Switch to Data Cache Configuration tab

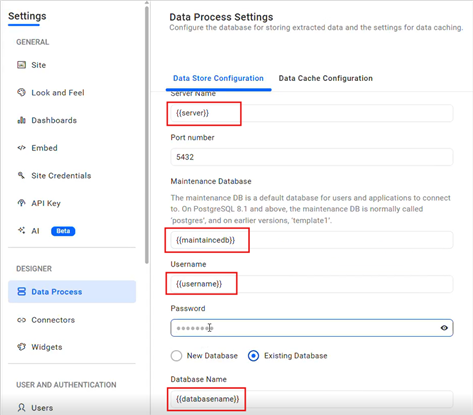pos(326,78)
